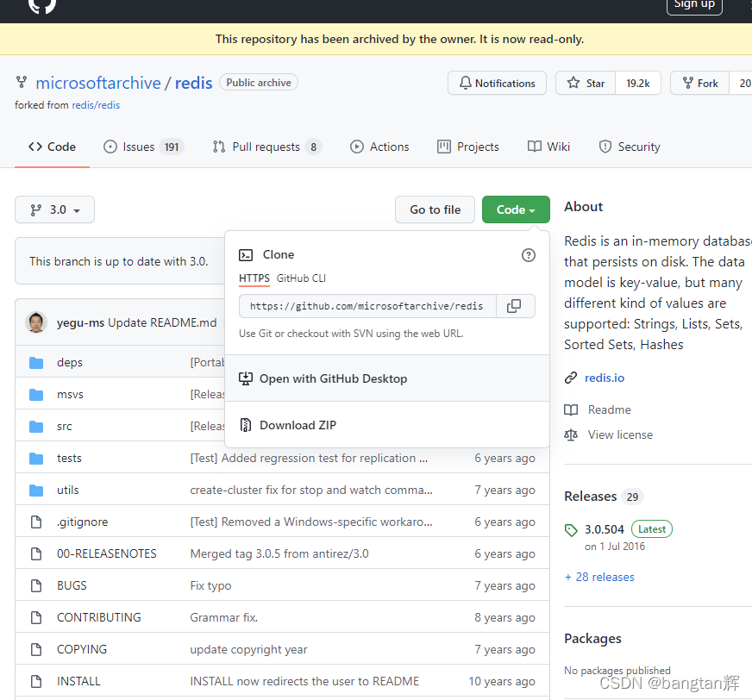This screenshot has height=700, width=752.
Task: Open the yegu-ms author link
Action: [x=80, y=322]
